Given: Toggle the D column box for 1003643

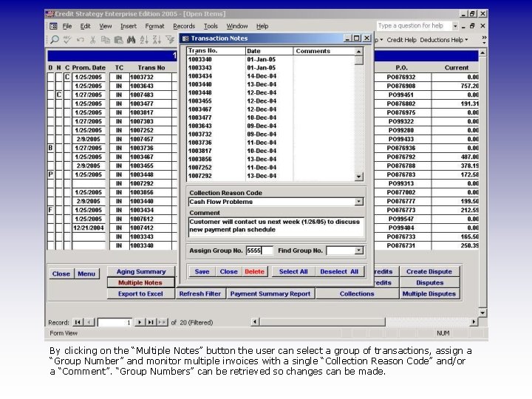Looking at the screenshot, I should pyautogui.click(x=50, y=86).
